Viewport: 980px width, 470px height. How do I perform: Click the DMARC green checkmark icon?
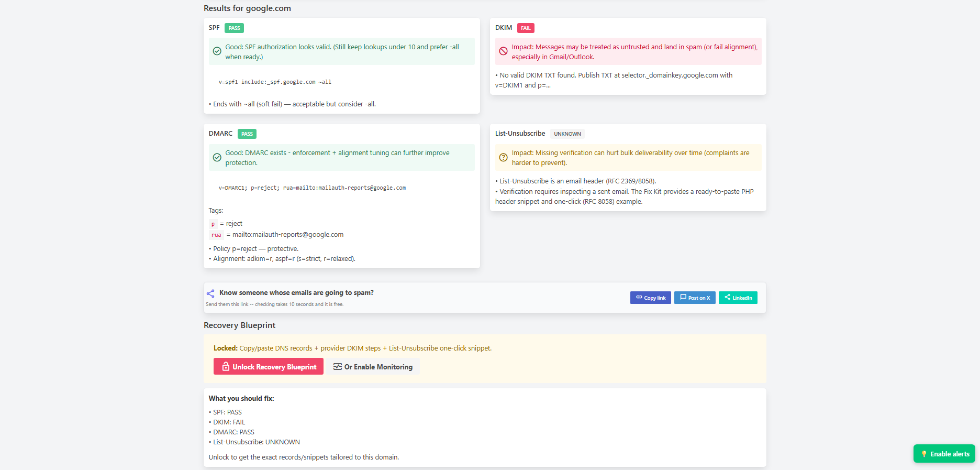(x=217, y=157)
